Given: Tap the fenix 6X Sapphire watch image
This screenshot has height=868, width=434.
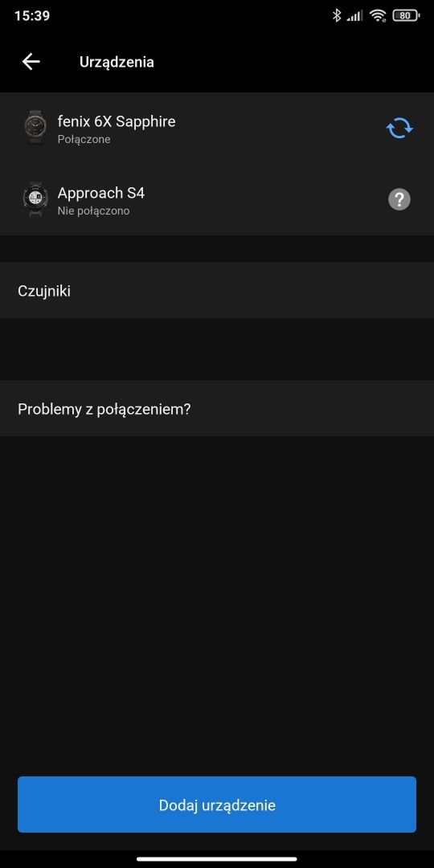Looking at the screenshot, I should tap(35, 127).
